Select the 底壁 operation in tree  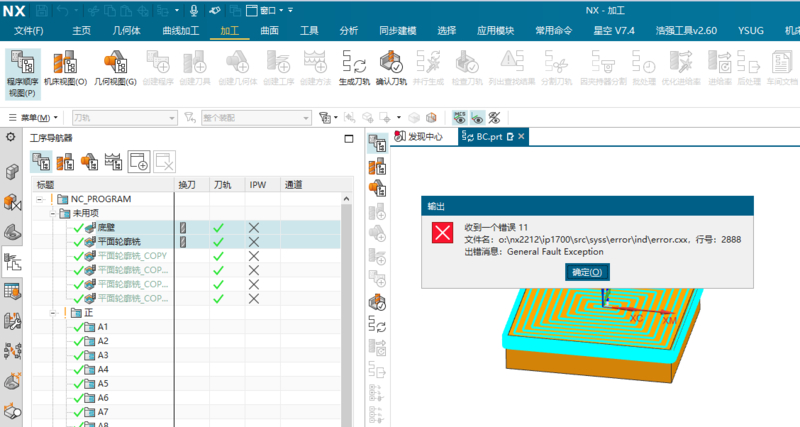pyautogui.click(x=105, y=228)
